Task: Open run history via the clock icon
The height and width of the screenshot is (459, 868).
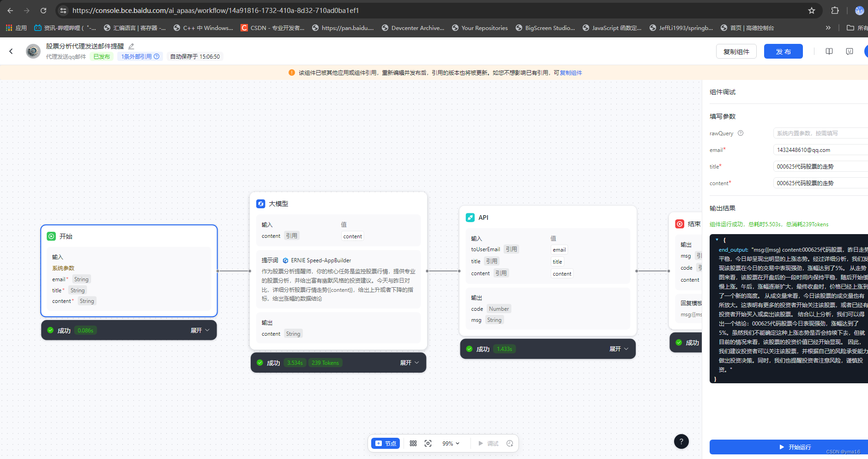Action: coord(510,443)
